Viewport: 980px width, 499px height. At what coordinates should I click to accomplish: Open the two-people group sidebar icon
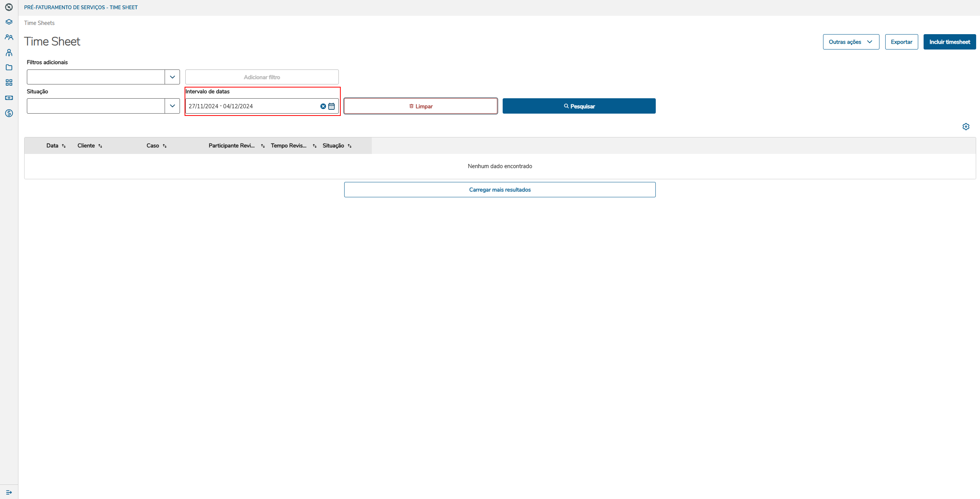coord(9,37)
